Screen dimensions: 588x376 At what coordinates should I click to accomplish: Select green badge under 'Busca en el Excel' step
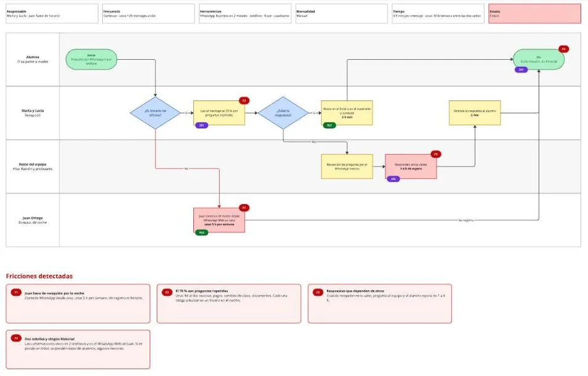pos(329,125)
